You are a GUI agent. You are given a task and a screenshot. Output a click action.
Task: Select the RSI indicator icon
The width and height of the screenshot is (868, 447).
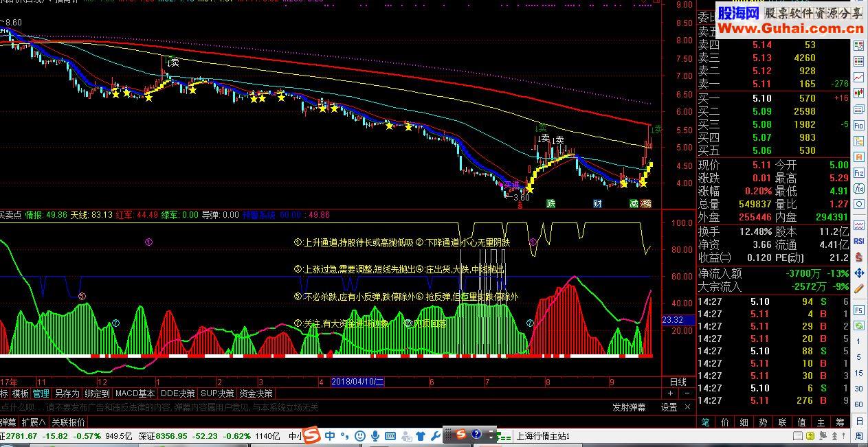point(858,242)
